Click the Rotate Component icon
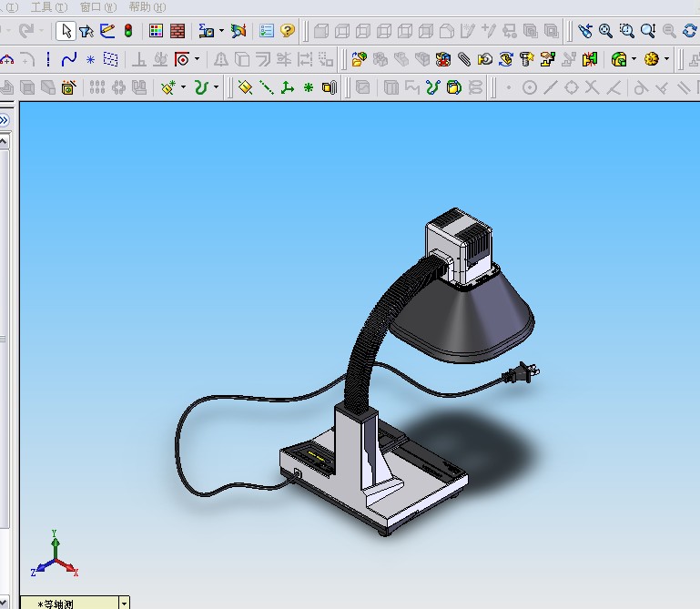The height and width of the screenshot is (609, 700). (506, 59)
